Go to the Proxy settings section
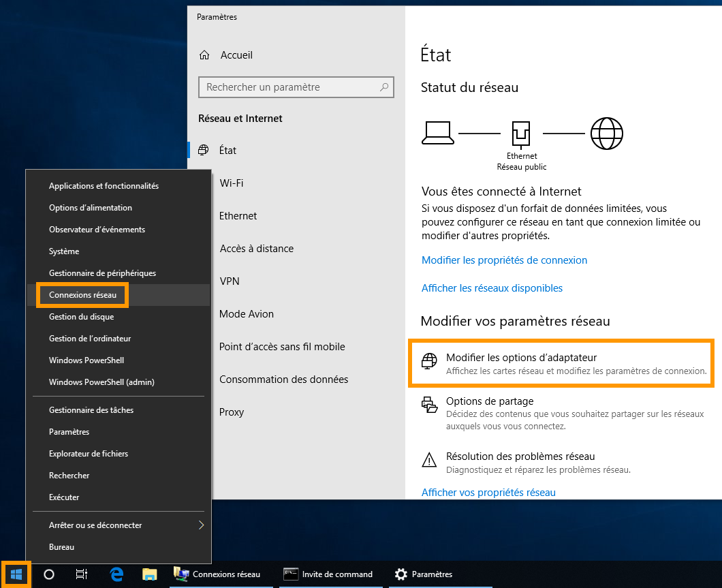 (232, 412)
